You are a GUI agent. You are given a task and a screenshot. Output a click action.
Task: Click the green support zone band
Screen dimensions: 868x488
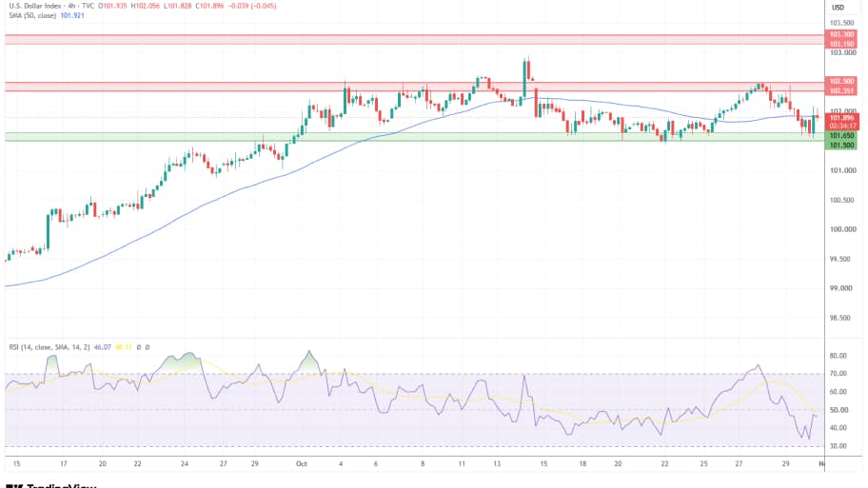tap(415, 137)
